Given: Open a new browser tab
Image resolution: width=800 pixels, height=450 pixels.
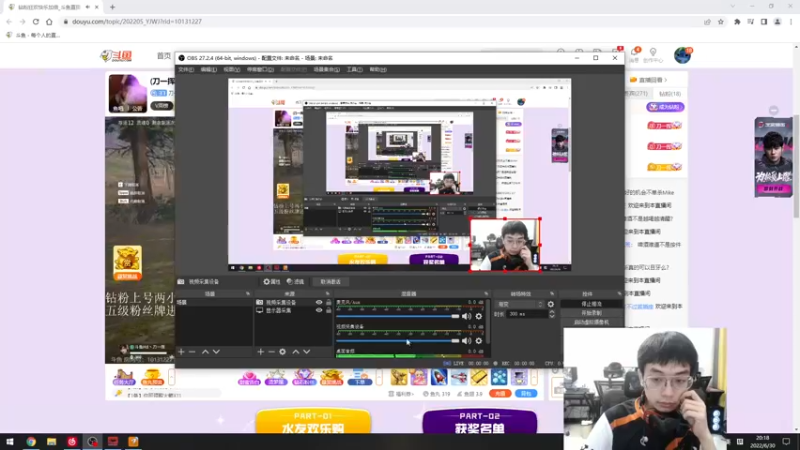Looking at the screenshot, I should tap(112, 7).
